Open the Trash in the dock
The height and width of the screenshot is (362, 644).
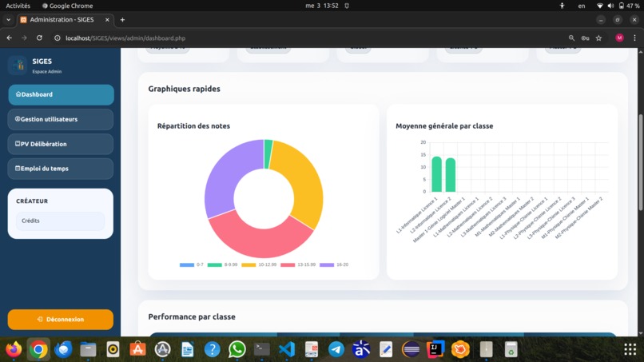[x=511, y=350]
